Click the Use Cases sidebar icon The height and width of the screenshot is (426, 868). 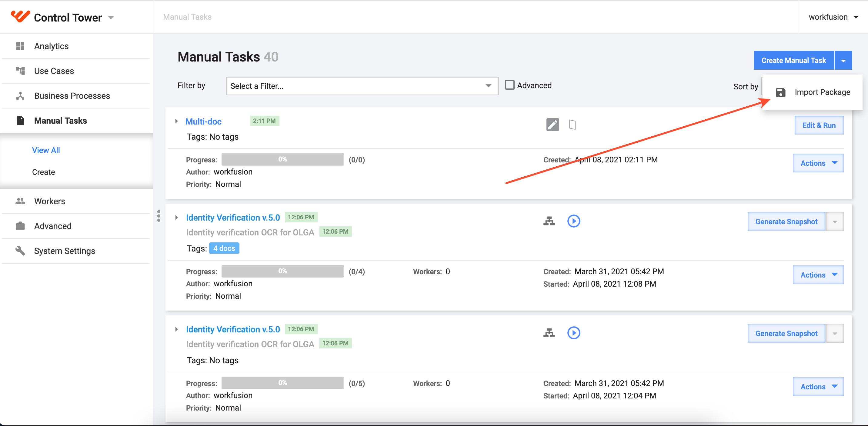(20, 71)
